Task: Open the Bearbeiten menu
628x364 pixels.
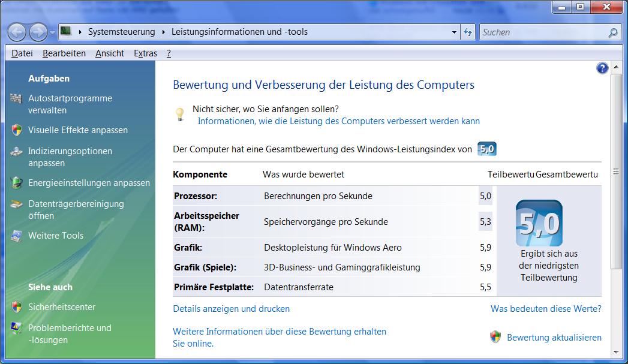Action: pos(64,53)
